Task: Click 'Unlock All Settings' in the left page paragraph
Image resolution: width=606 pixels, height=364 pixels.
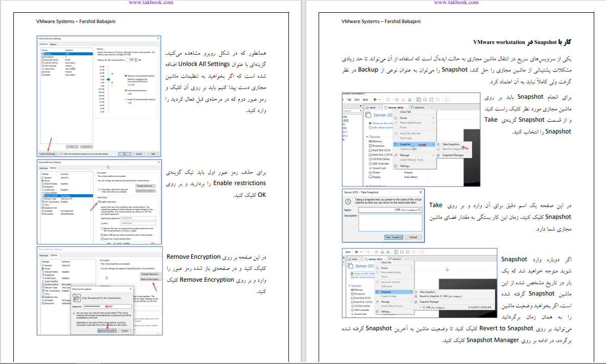Action: (204, 64)
